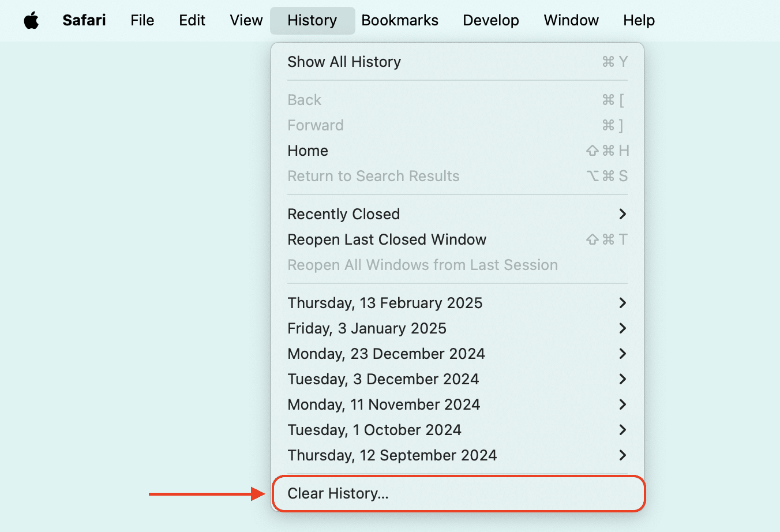Open the Develop menu
The image size is (780, 532).
491,20
